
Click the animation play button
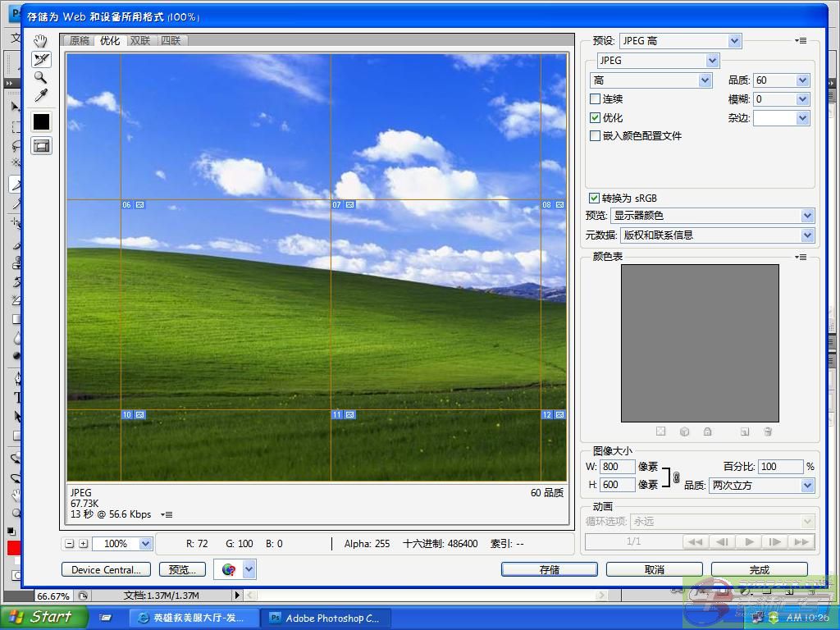(x=749, y=541)
